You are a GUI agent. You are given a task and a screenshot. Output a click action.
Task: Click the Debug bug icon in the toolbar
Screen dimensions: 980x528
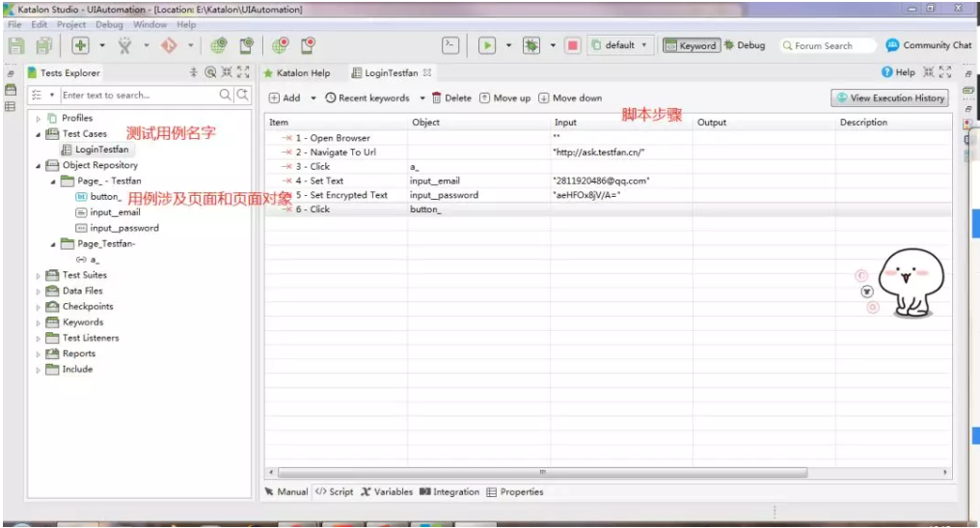click(x=531, y=45)
